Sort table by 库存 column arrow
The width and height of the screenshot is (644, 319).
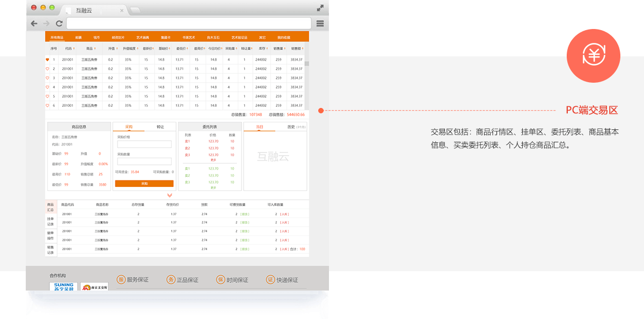click(x=268, y=49)
